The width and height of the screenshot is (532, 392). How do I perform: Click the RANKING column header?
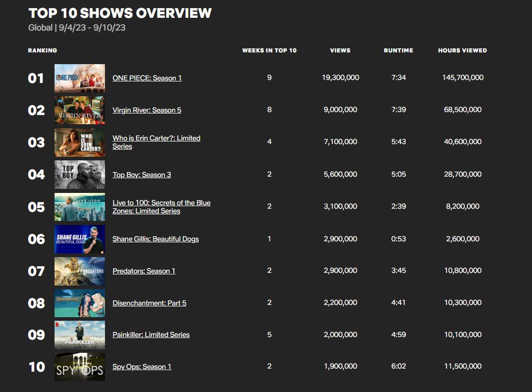pyautogui.click(x=42, y=50)
